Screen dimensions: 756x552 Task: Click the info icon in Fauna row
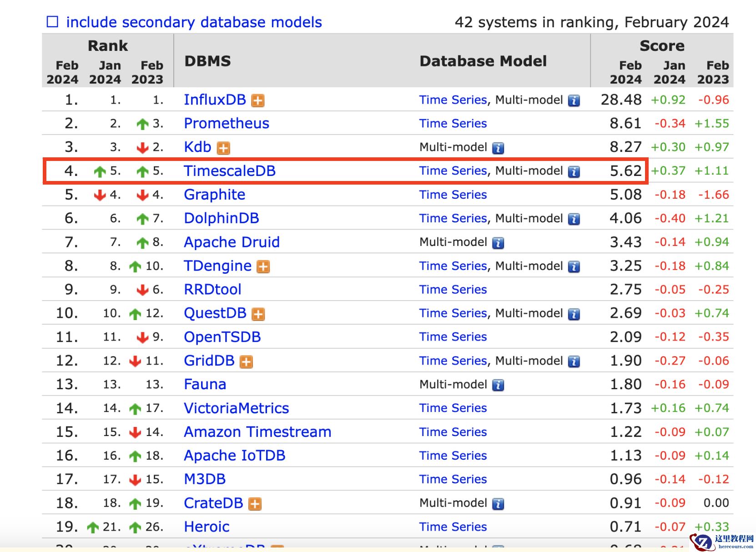[x=498, y=385]
